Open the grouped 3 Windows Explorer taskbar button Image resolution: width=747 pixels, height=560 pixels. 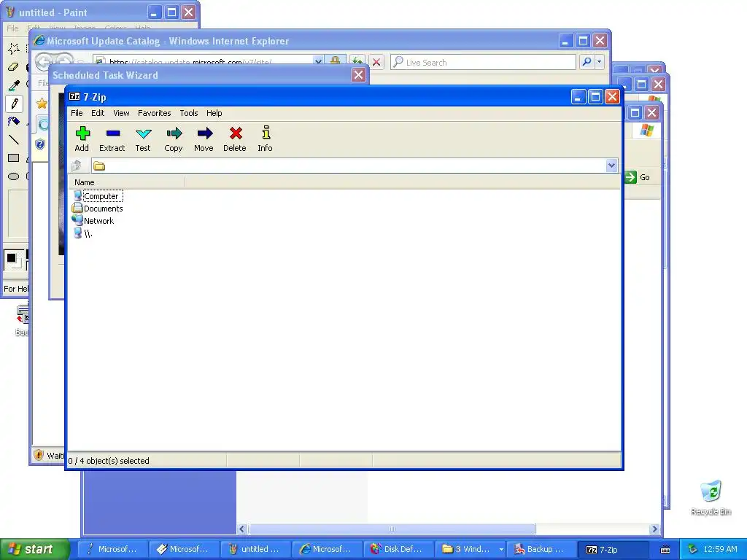pos(469,550)
